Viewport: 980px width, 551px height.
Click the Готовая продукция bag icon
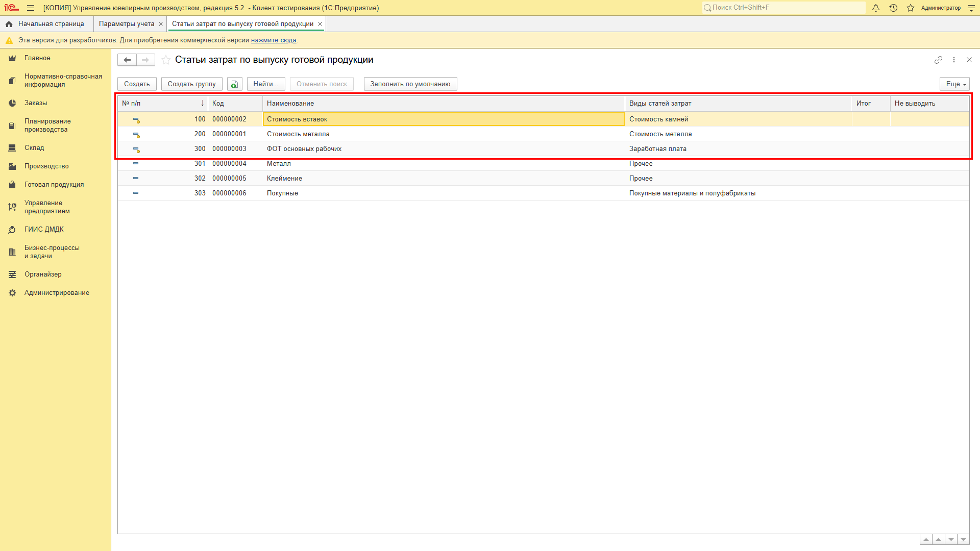[x=12, y=185]
